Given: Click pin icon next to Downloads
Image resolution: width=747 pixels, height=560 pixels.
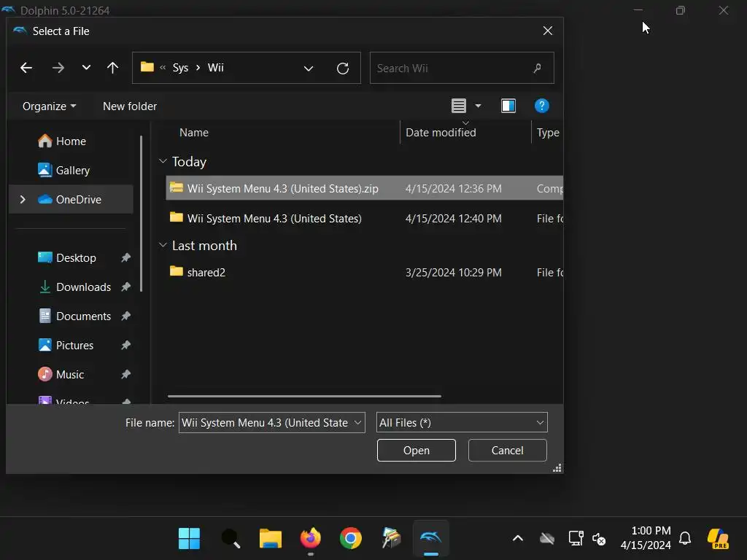Looking at the screenshot, I should tap(125, 287).
